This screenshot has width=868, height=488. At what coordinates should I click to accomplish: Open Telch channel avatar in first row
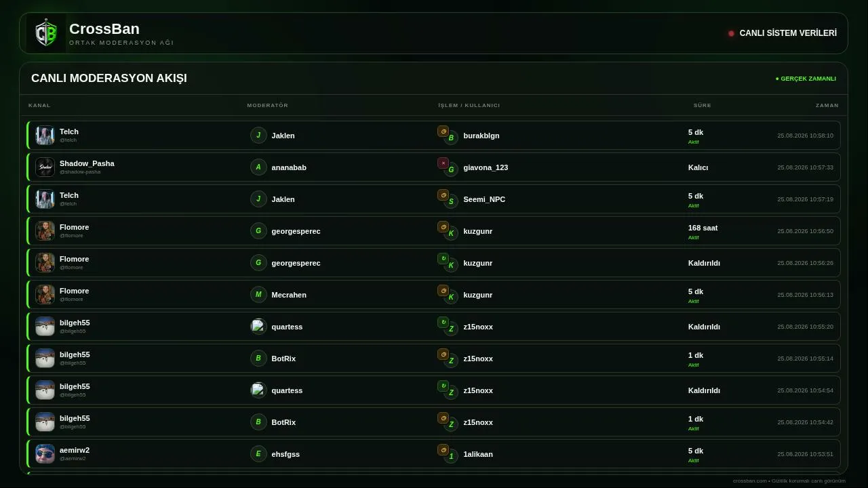(45, 135)
